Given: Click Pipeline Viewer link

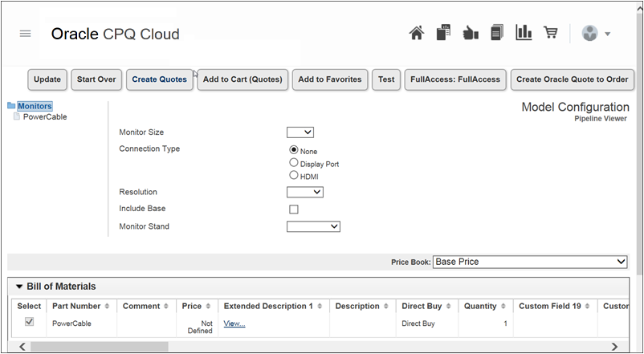Looking at the screenshot, I should [601, 119].
